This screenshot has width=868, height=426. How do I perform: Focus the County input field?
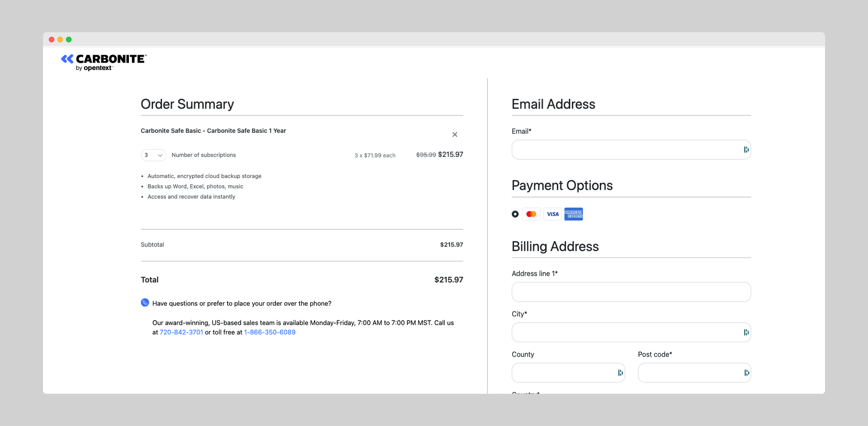(x=568, y=373)
